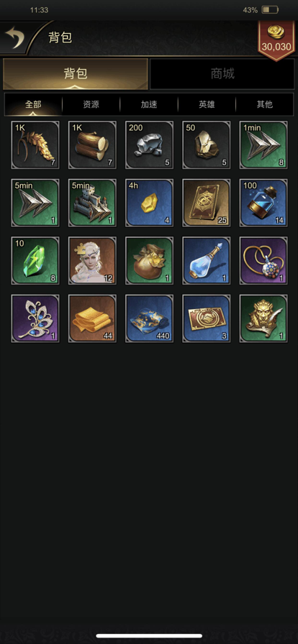Tap the blue potion bottle with 100
Image resolution: width=298 pixels, height=644 pixels.
(263, 203)
